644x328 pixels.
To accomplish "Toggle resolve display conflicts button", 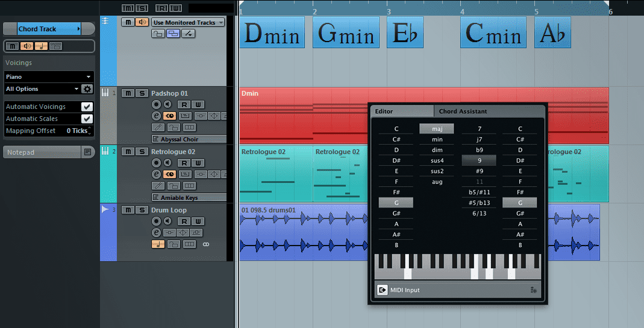I will [x=173, y=34].
